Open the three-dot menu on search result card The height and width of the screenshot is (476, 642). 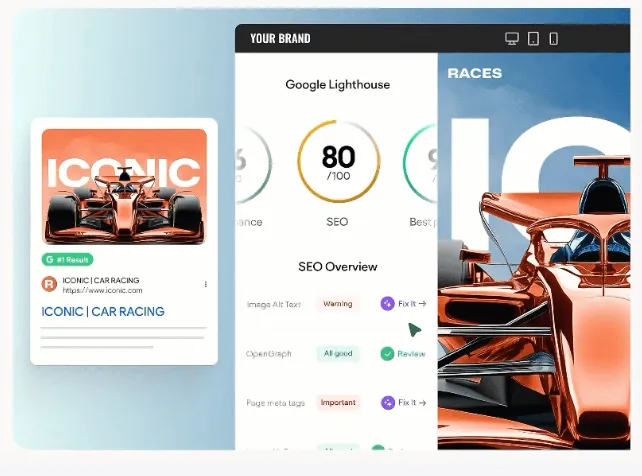pyautogui.click(x=206, y=284)
